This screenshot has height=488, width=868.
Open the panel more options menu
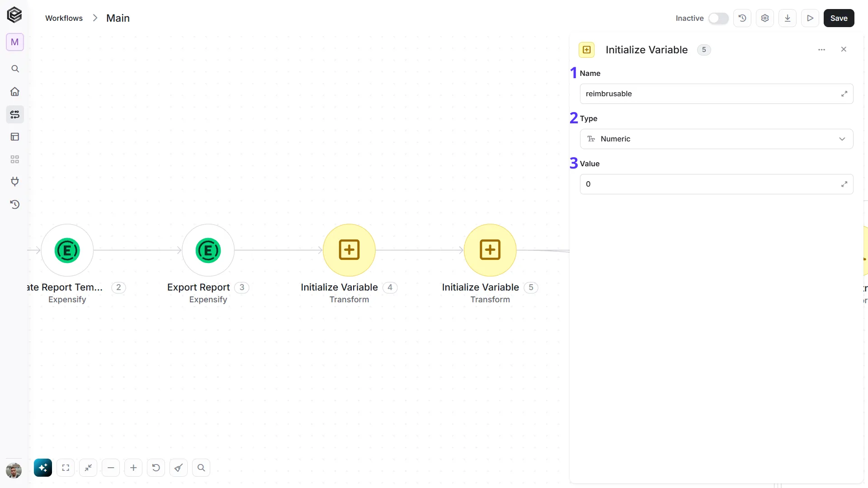tap(822, 50)
